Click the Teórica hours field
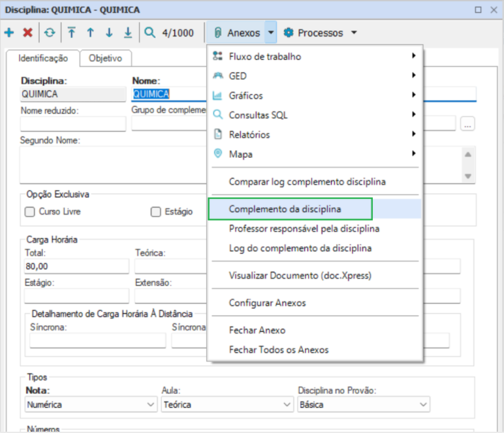The image size is (504, 433). tap(170, 266)
